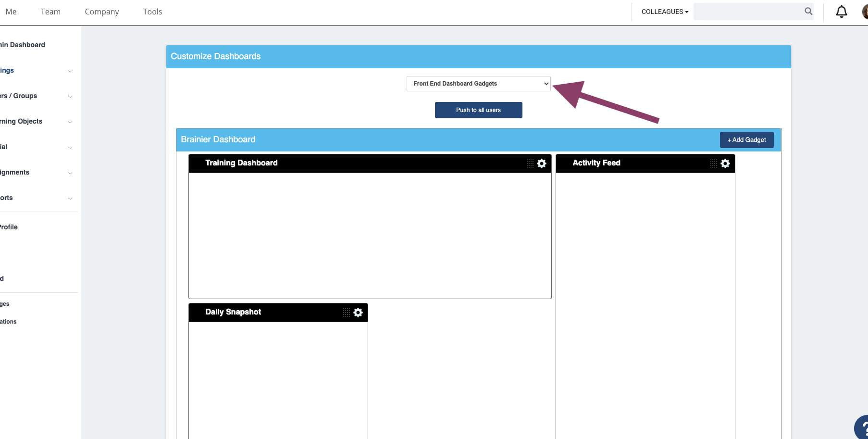Open Training Dashboard gadget settings gear
The width and height of the screenshot is (868, 439).
(542, 163)
